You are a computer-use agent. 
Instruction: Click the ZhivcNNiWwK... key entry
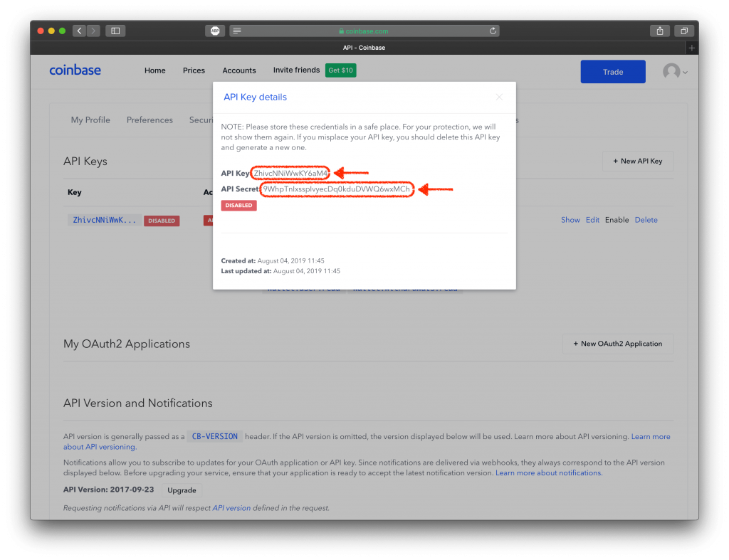[105, 220]
